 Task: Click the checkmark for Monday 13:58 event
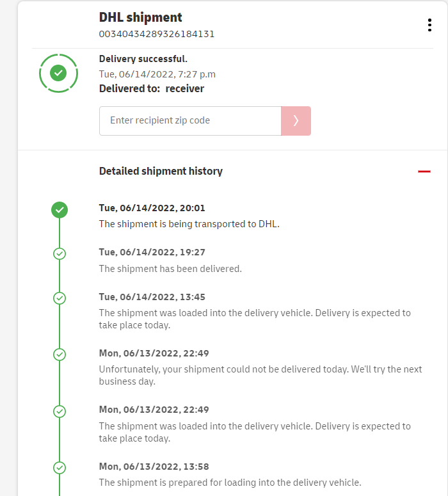(x=60, y=467)
